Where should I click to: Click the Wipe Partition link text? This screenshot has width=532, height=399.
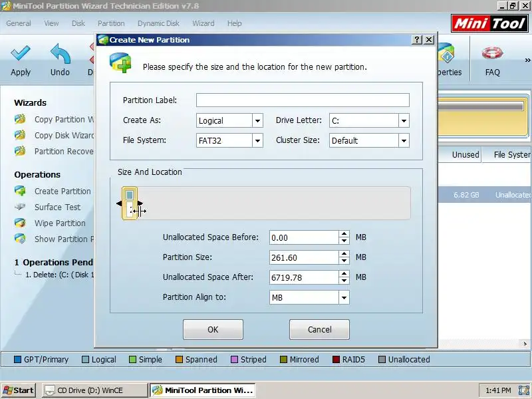[60, 223]
